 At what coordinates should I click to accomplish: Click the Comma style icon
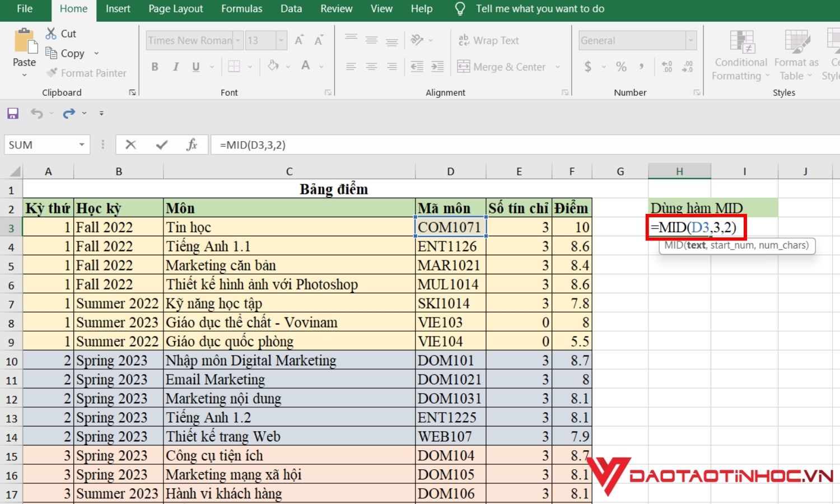pyautogui.click(x=642, y=66)
